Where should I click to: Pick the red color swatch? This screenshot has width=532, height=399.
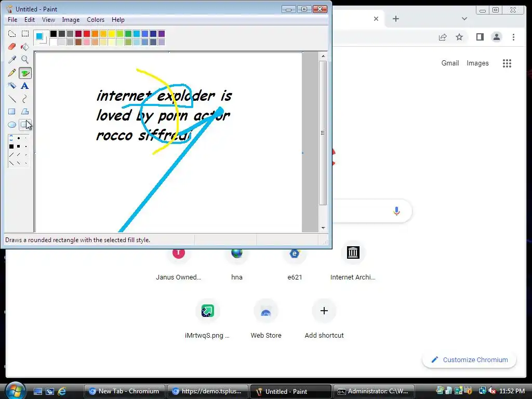[87, 34]
